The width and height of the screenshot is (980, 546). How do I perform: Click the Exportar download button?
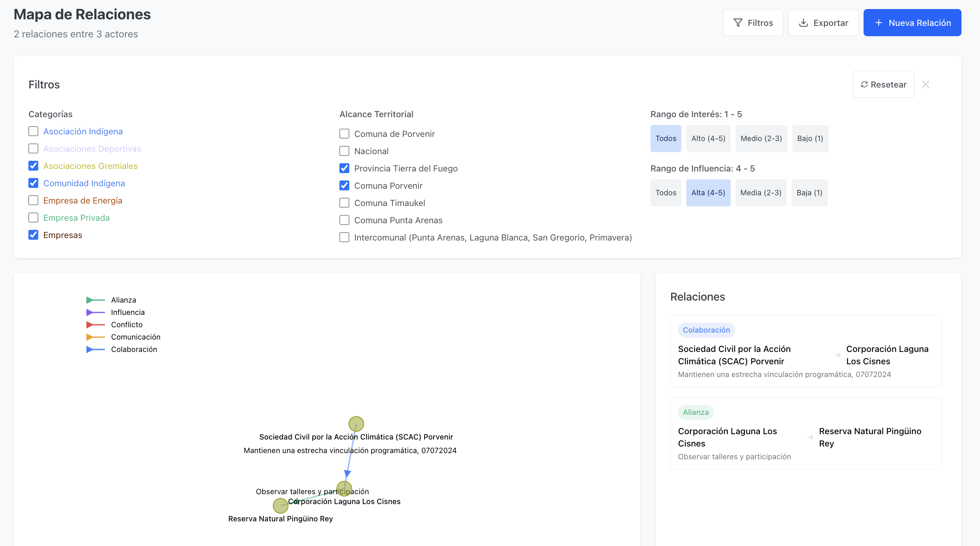[823, 23]
